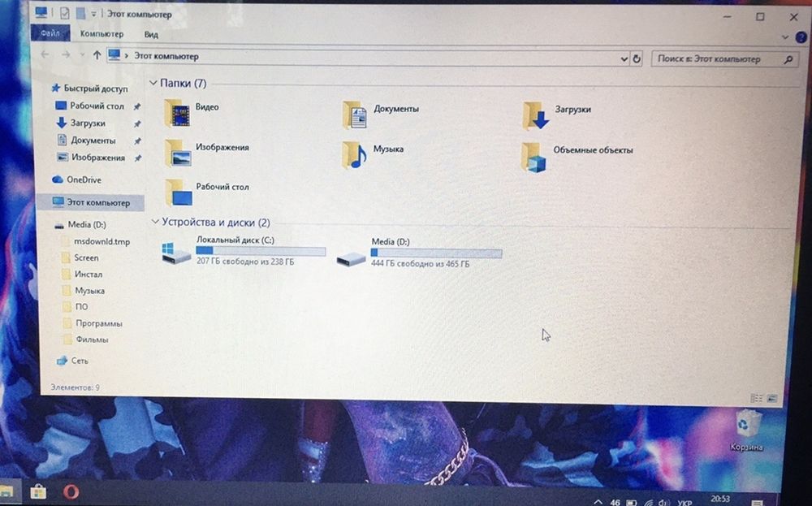Image resolution: width=812 pixels, height=506 pixels.
Task: Click the battery tray icon
Action: click(631, 503)
